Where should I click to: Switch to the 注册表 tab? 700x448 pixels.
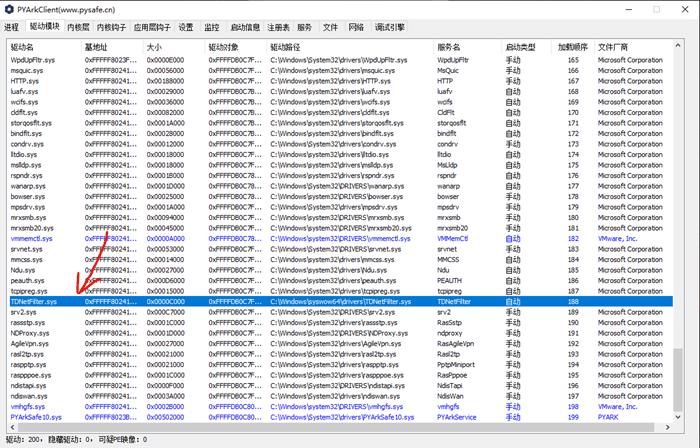(278, 27)
